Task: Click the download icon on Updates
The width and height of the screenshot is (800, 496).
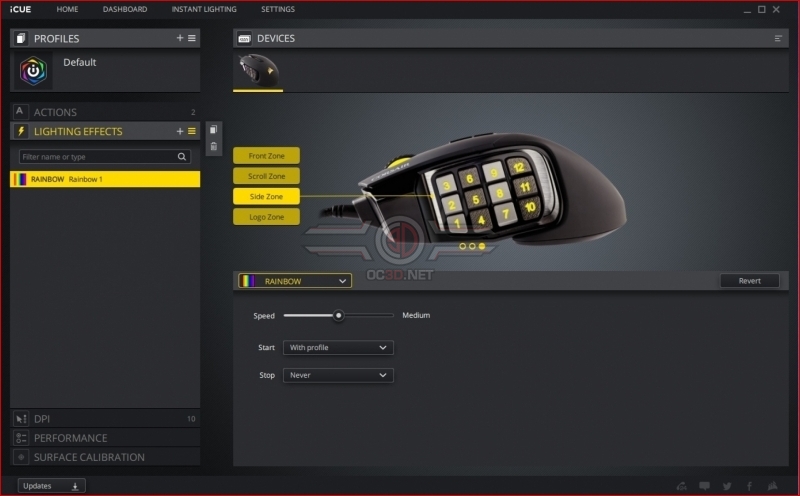Action: point(75,486)
